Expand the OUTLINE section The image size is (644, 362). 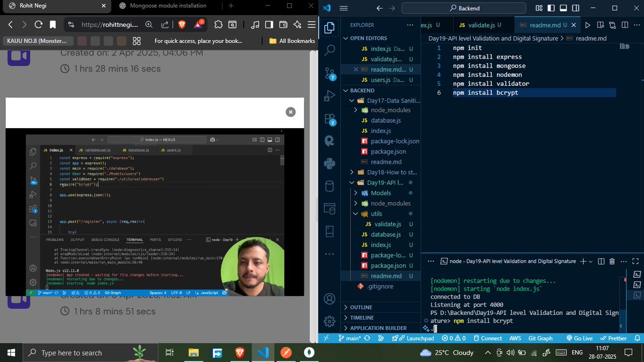(x=380, y=307)
